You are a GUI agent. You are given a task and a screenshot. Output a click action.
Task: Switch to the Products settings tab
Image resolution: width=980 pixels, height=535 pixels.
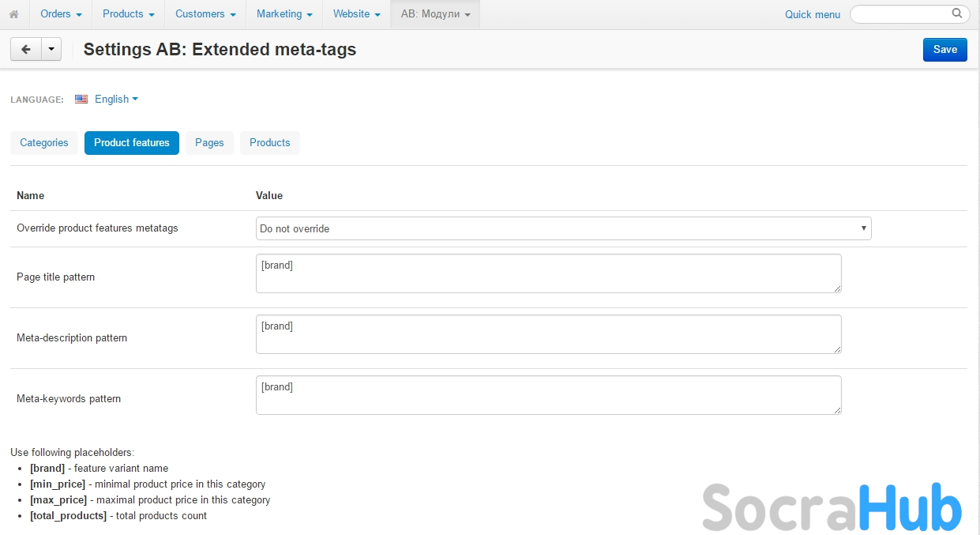[x=269, y=143]
